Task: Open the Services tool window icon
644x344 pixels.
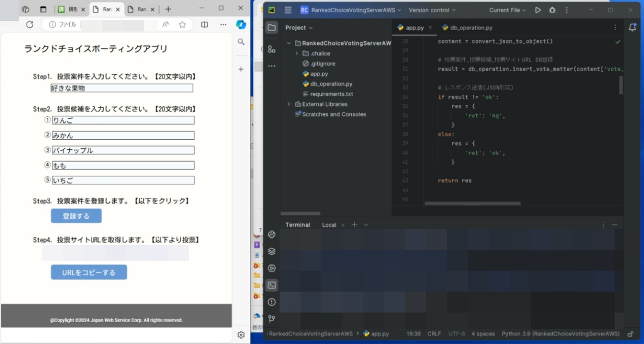Action: [x=272, y=268]
